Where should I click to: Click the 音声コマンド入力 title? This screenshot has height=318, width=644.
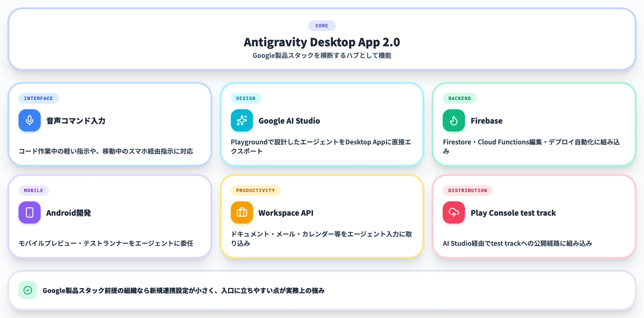pos(76,121)
